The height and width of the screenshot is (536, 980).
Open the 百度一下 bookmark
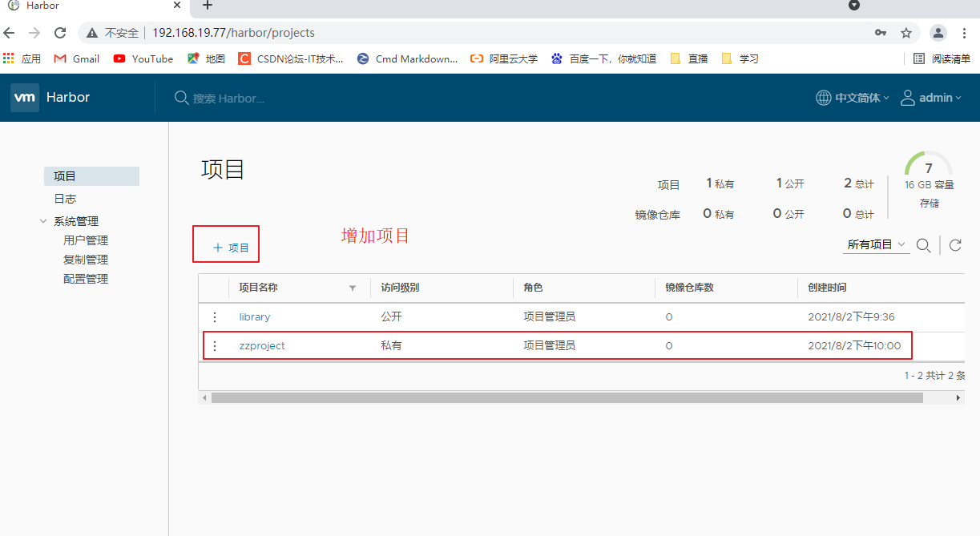point(603,58)
